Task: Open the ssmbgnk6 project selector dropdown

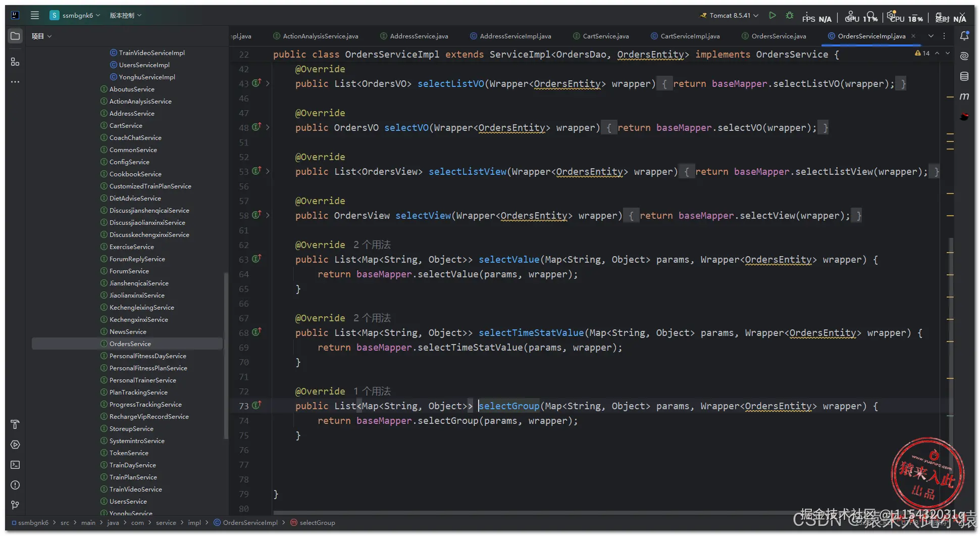Action: tap(75, 15)
